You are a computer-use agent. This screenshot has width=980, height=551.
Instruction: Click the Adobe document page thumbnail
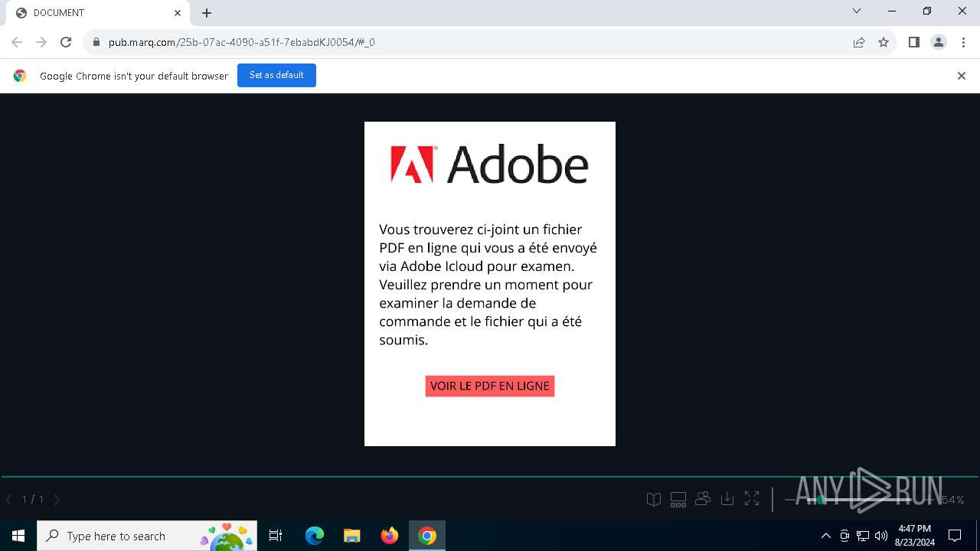(490, 284)
